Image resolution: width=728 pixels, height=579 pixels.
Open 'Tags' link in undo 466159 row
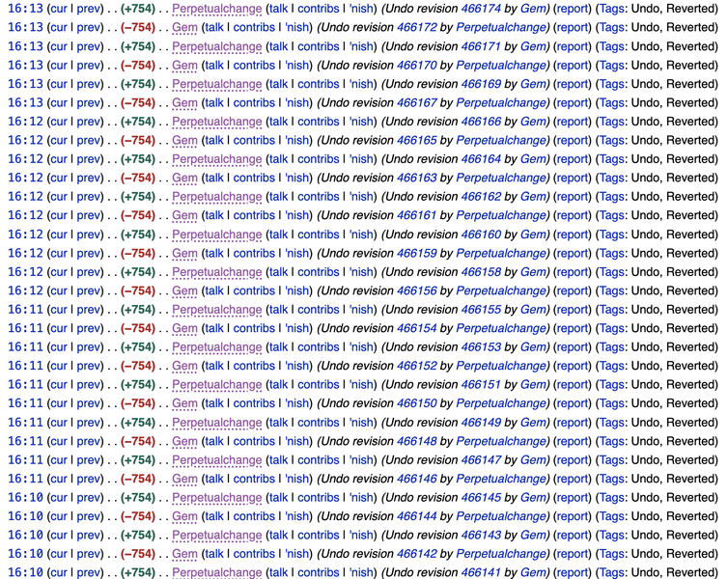click(x=611, y=253)
